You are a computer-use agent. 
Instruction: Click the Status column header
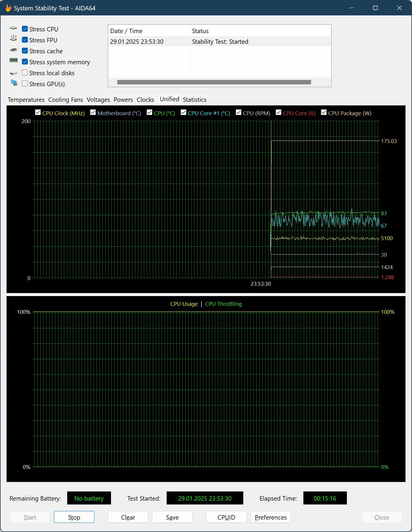260,31
